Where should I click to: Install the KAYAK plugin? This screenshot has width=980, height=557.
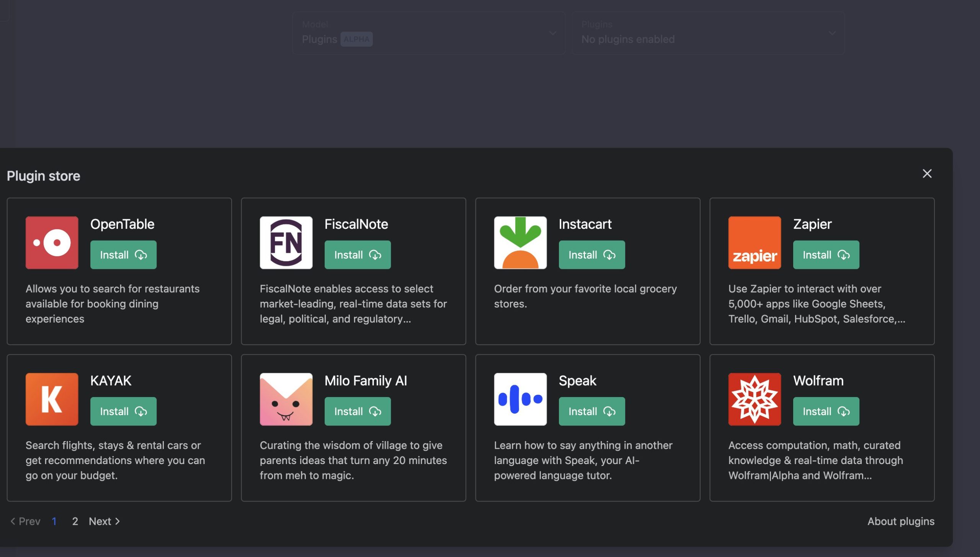pyautogui.click(x=123, y=411)
